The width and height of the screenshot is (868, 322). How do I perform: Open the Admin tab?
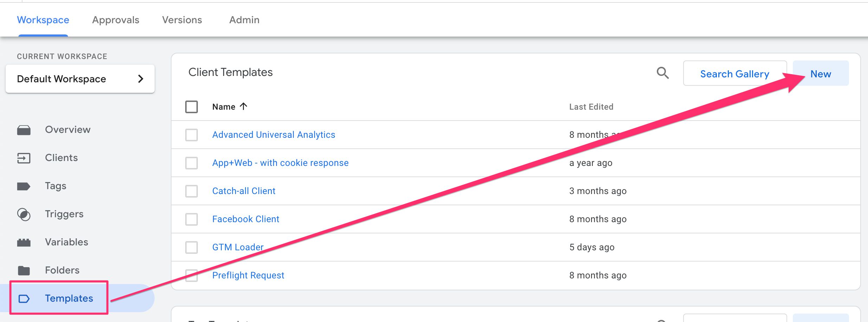tap(245, 20)
